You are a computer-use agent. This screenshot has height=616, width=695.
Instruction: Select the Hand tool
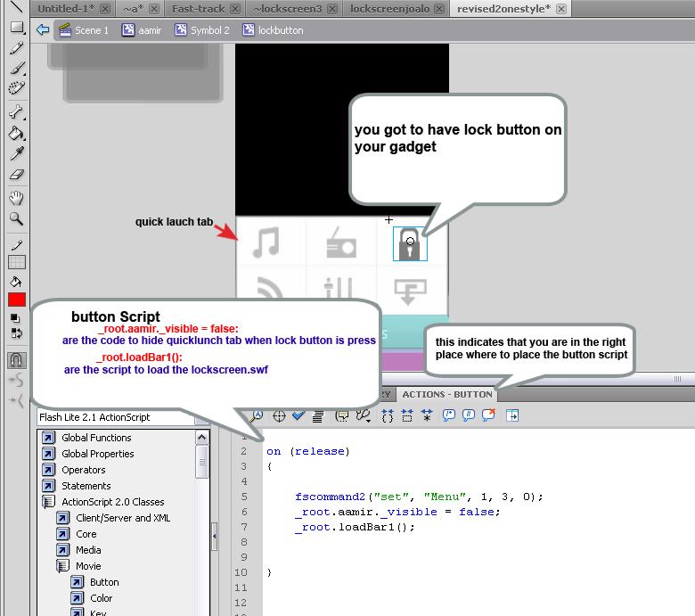coord(17,198)
